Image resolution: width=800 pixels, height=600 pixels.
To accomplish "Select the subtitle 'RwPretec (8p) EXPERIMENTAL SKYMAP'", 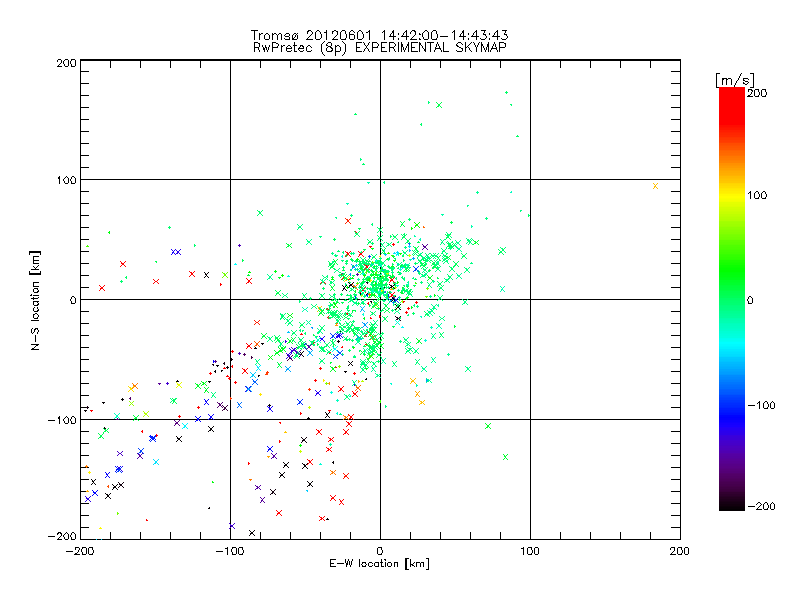I will [x=380, y=48].
